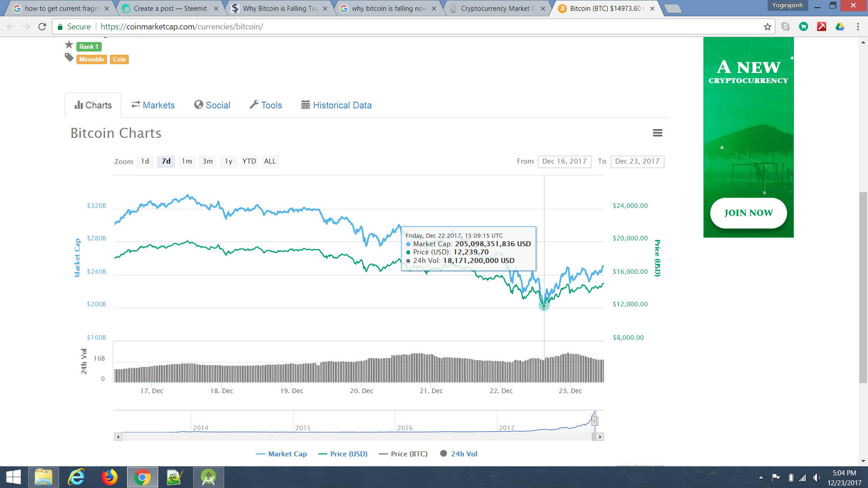Reload the page using the refresh icon
The height and width of the screenshot is (488, 868).
[x=42, y=27]
